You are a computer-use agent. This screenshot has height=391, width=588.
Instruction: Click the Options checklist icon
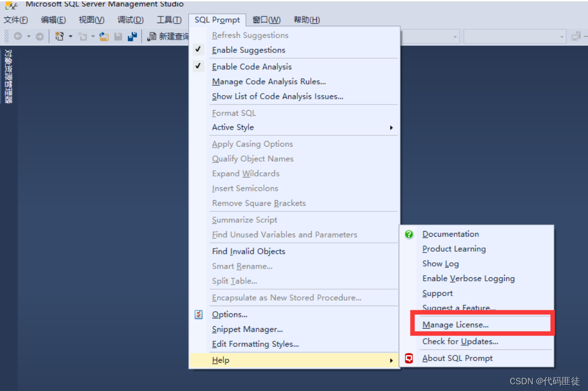tap(199, 314)
